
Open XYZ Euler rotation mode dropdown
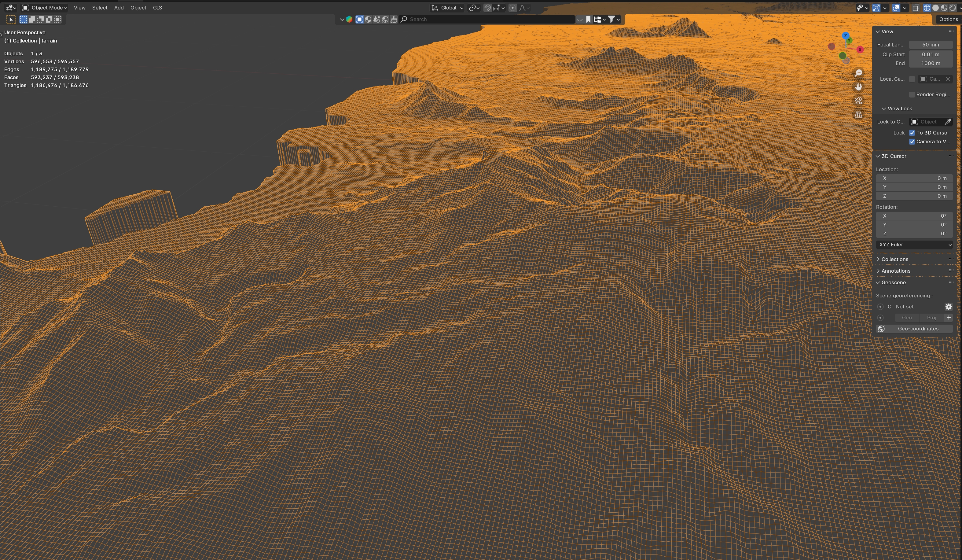(914, 245)
